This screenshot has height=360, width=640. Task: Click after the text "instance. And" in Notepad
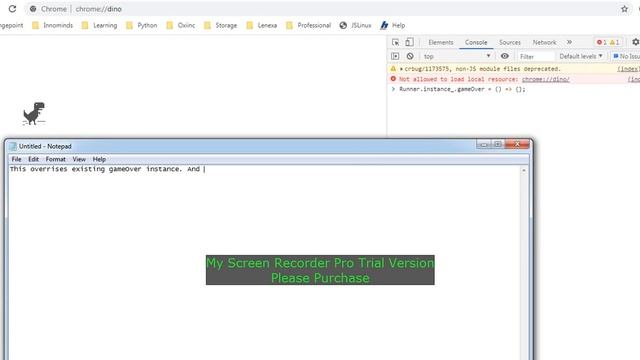point(204,169)
